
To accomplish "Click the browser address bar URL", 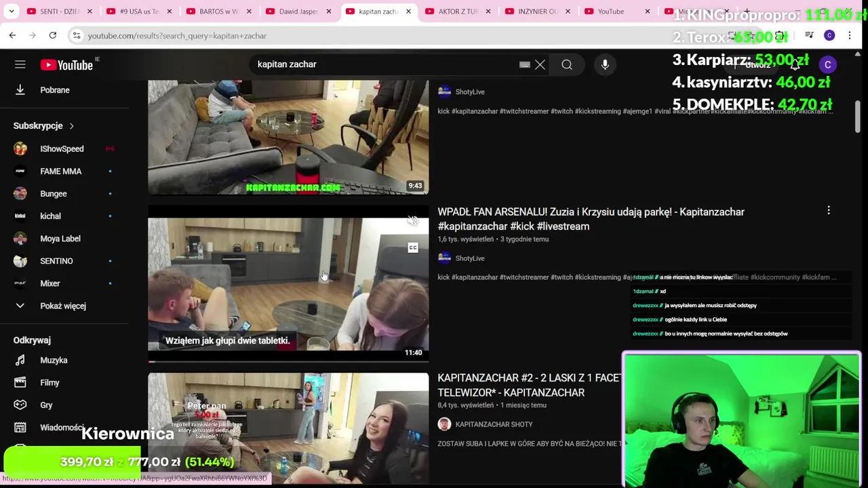I will 177,36.
